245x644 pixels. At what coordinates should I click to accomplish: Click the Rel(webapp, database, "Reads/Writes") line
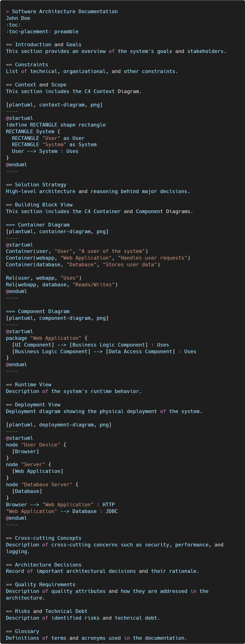[62, 285]
